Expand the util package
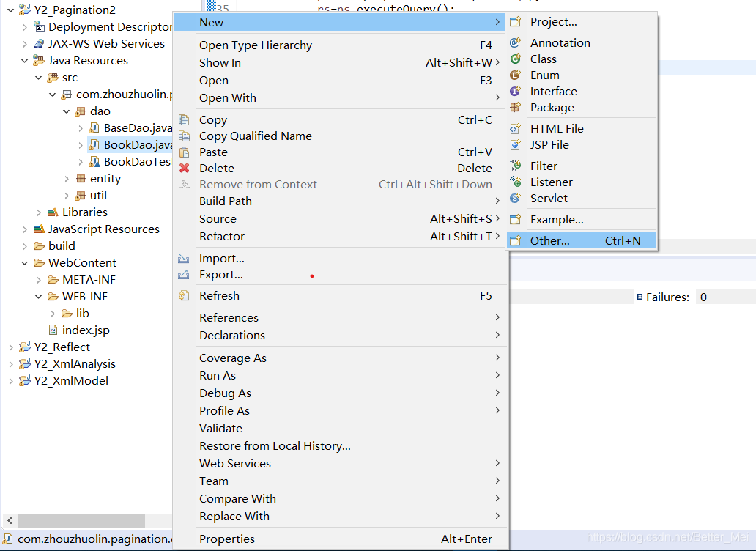Screen dimensions: 756x551 point(67,196)
